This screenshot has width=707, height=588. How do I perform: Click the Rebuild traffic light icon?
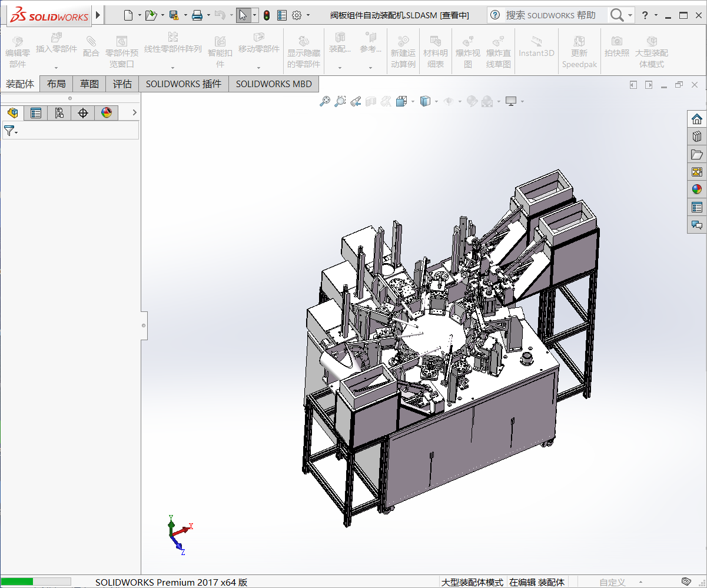tap(267, 15)
